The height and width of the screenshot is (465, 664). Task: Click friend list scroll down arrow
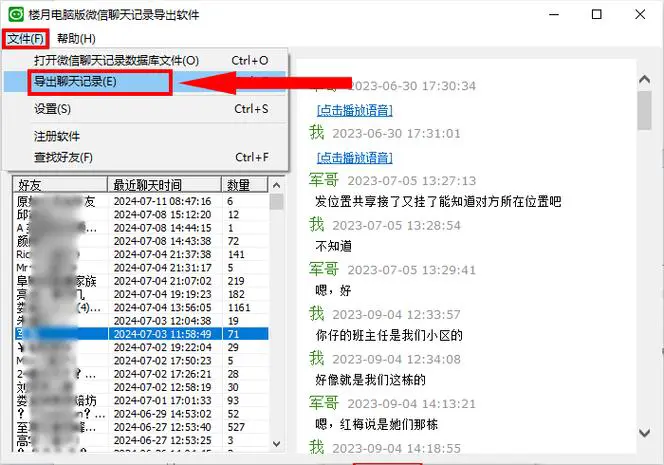277,443
